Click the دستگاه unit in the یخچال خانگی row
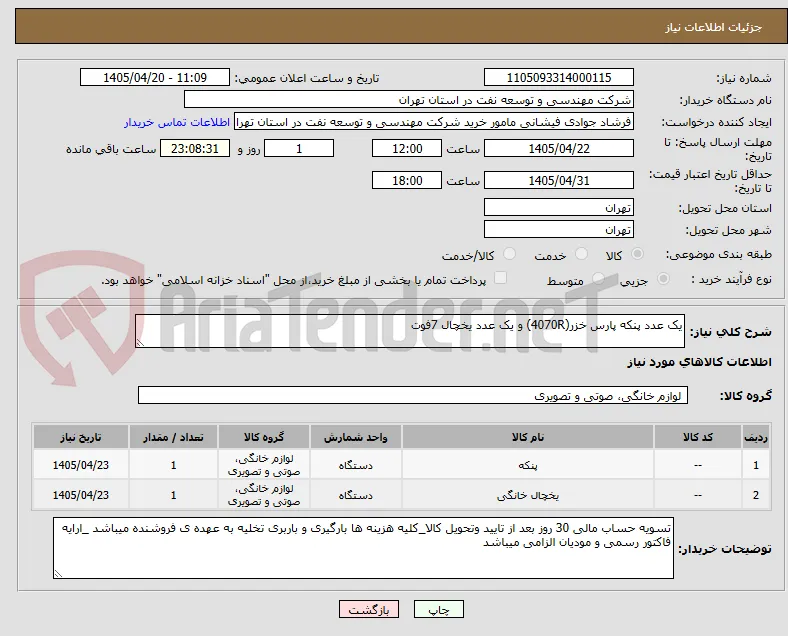Screen dimensions: 788x636 click(355, 495)
